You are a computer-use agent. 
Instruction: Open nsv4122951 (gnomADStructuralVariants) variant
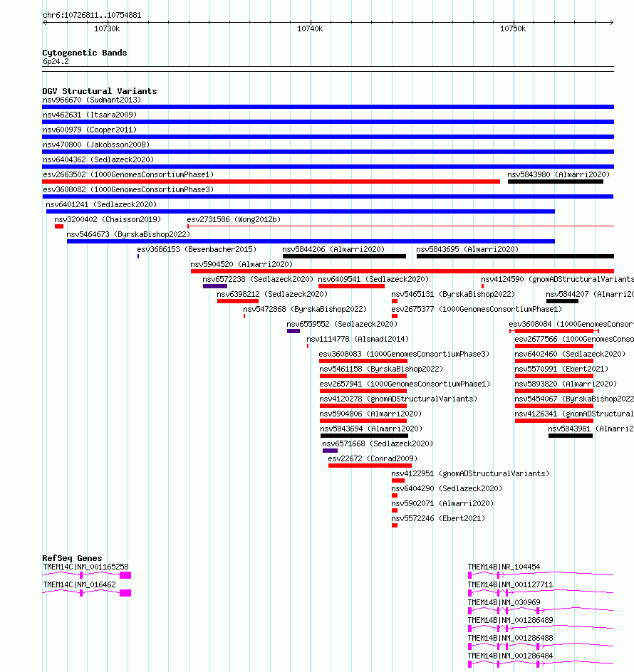click(470, 473)
